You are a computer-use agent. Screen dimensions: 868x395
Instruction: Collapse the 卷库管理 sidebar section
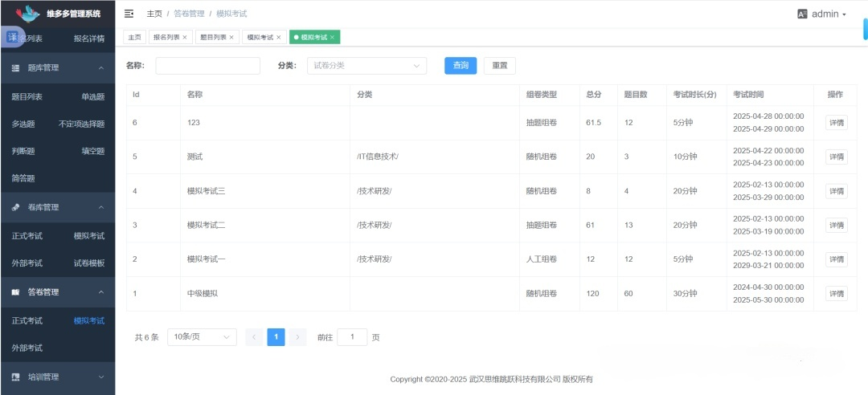click(x=58, y=207)
